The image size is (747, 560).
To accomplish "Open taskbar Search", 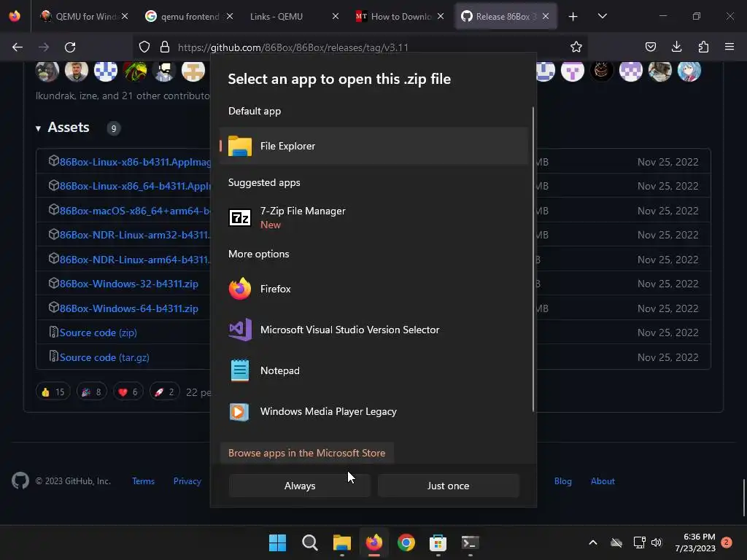I will [x=309, y=542].
